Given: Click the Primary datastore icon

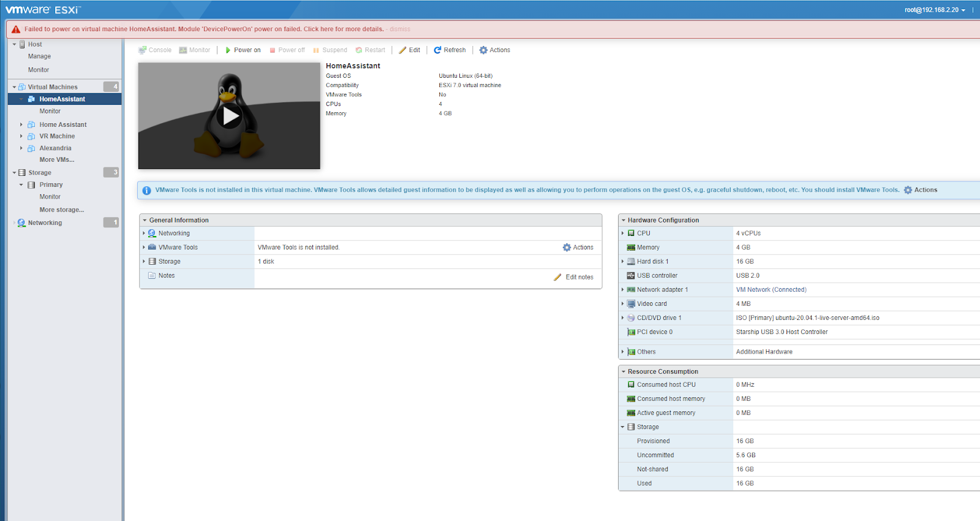Looking at the screenshot, I should [x=31, y=185].
